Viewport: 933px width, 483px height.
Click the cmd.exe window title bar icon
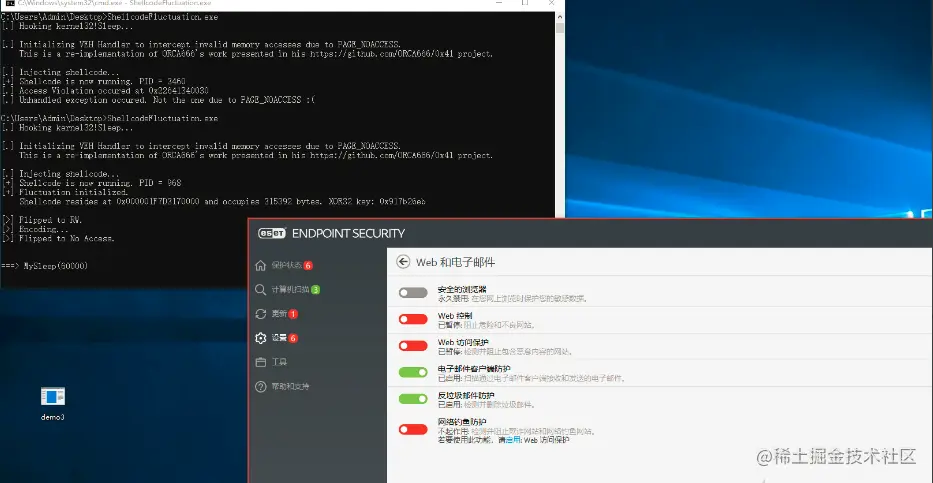(x=10, y=3)
